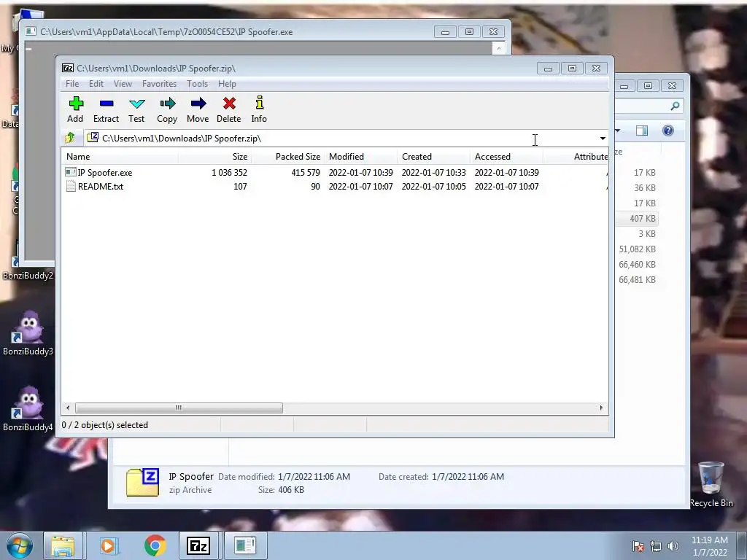Select the 407 KB row in Explorer
This screenshot has height=560, width=747.
click(x=636, y=219)
